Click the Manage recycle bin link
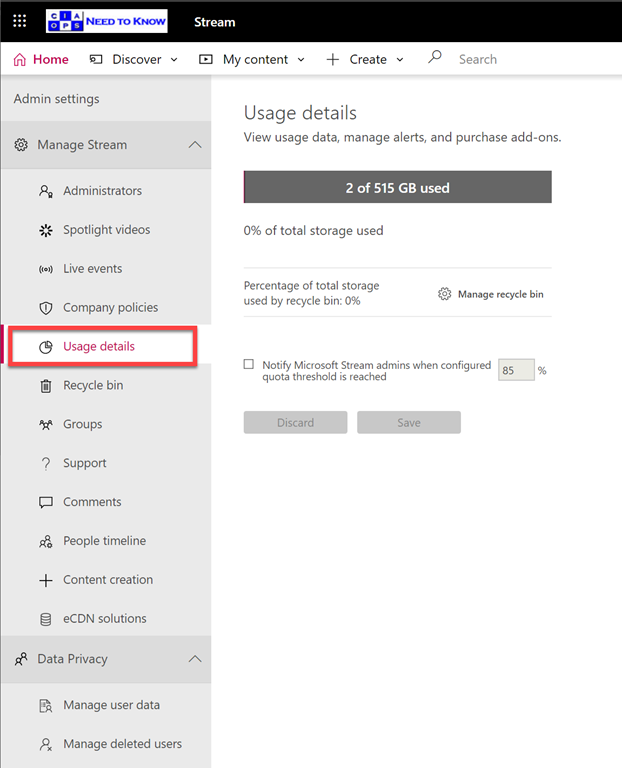 [491, 294]
